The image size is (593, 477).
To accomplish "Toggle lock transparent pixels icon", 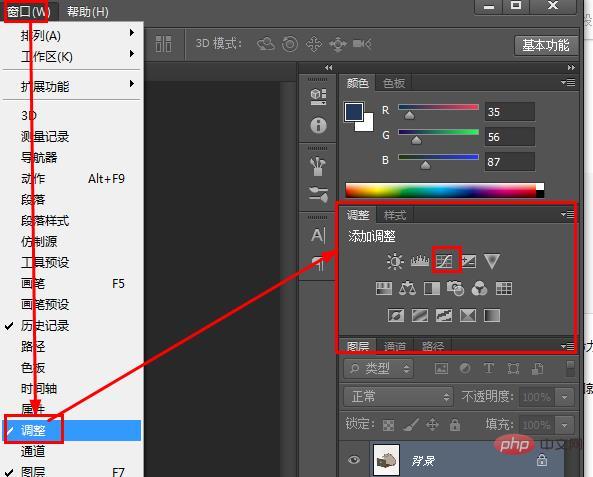I will (x=388, y=425).
